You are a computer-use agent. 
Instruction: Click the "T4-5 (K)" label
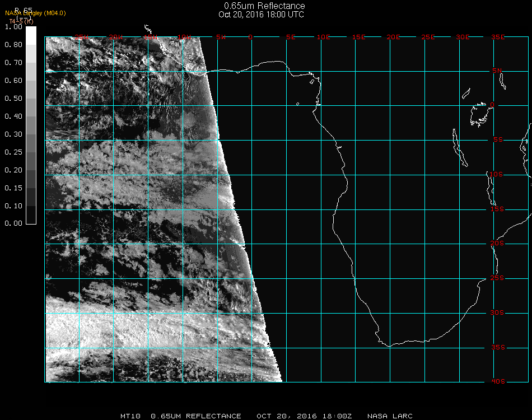click(x=21, y=21)
